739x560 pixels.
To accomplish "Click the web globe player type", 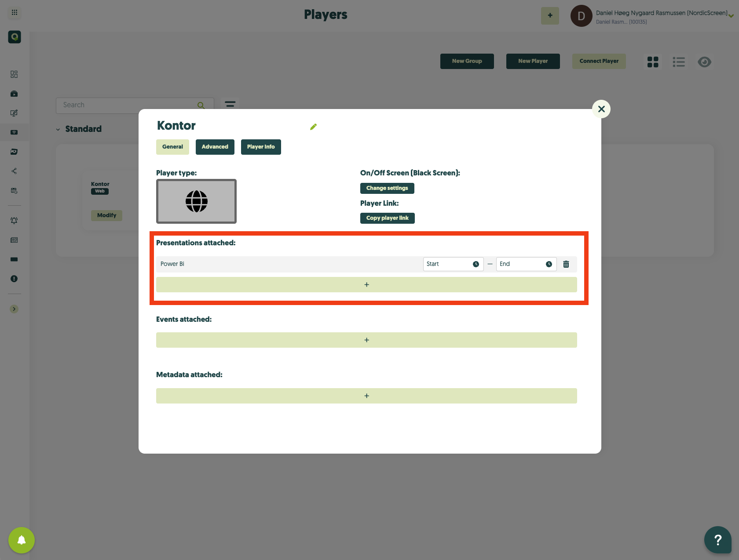I will pos(196,201).
